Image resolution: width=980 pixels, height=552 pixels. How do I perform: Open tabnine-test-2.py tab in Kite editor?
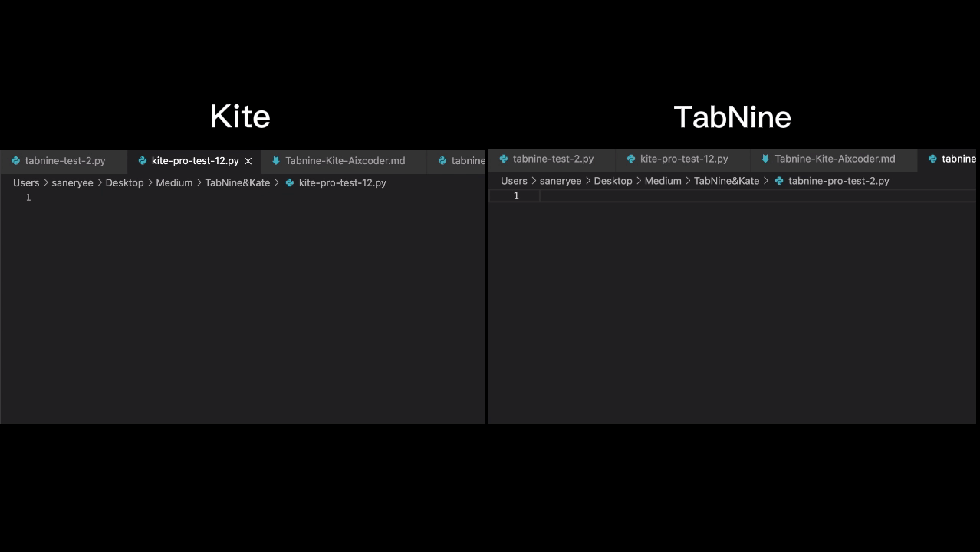(64, 161)
